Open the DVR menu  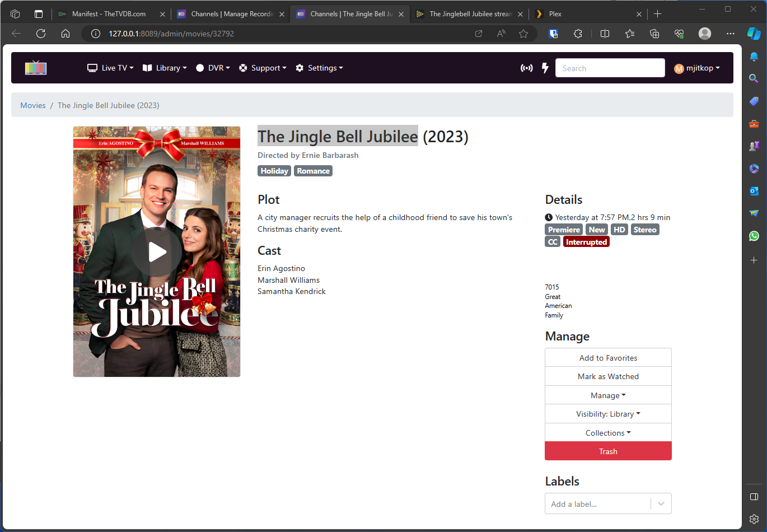tap(213, 68)
